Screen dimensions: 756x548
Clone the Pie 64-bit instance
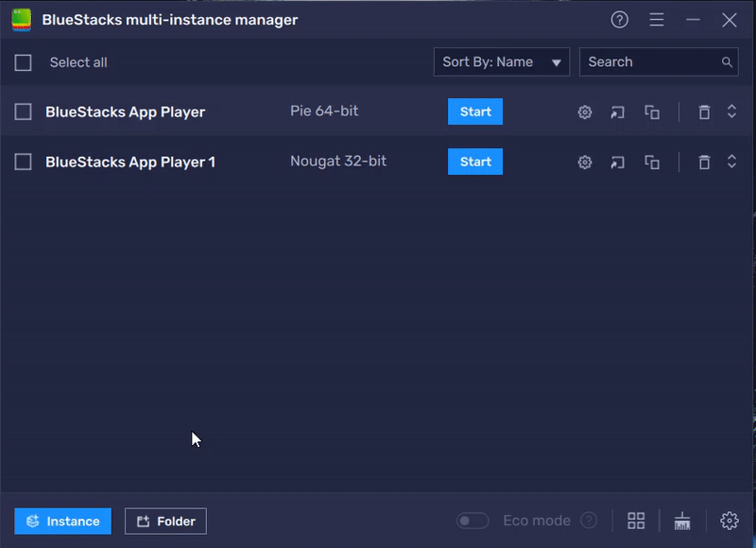(x=652, y=112)
